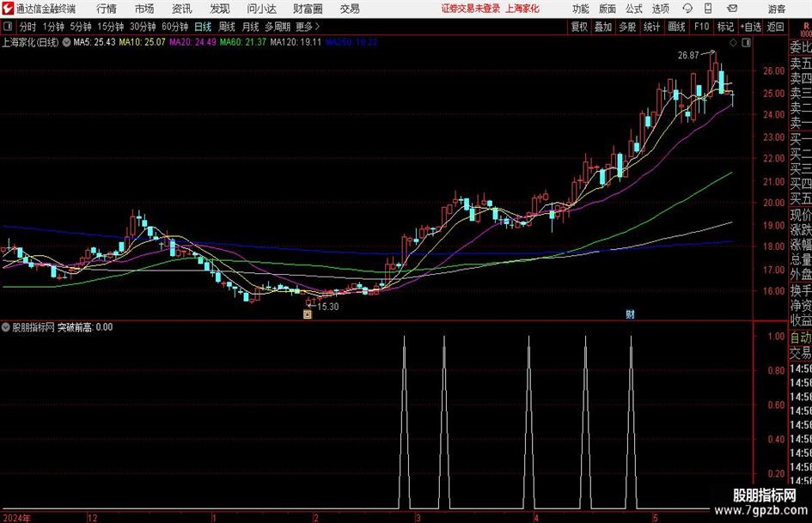Screen dimensions: 812x523
Task: Open the 多周期 multi-period view
Action: coord(278,27)
